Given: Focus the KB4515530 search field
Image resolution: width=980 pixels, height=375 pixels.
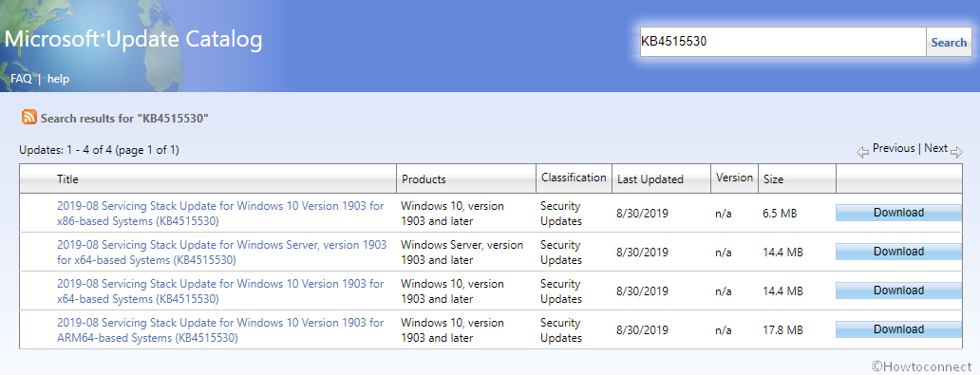Looking at the screenshot, I should (782, 42).
